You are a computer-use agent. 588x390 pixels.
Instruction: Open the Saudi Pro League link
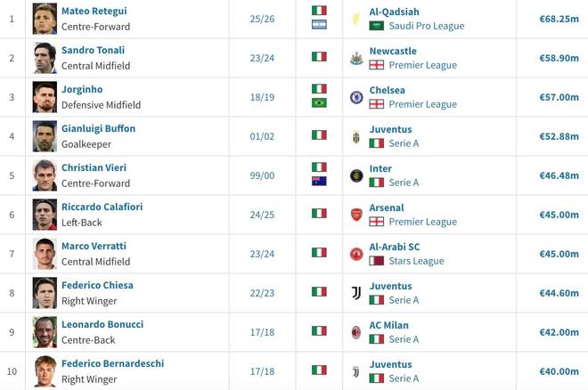[x=427, y=26]
